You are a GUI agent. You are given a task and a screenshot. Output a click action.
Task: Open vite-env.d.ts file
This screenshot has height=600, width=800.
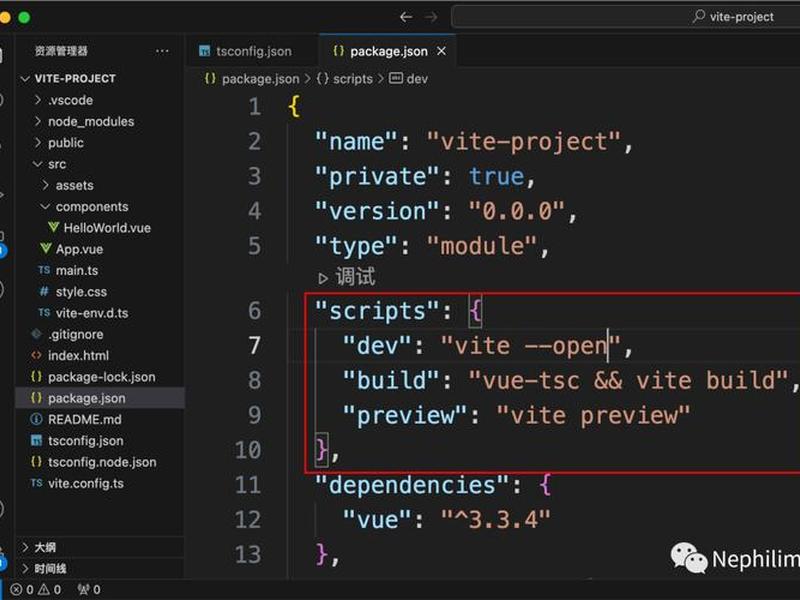click(x=99, y=313)
